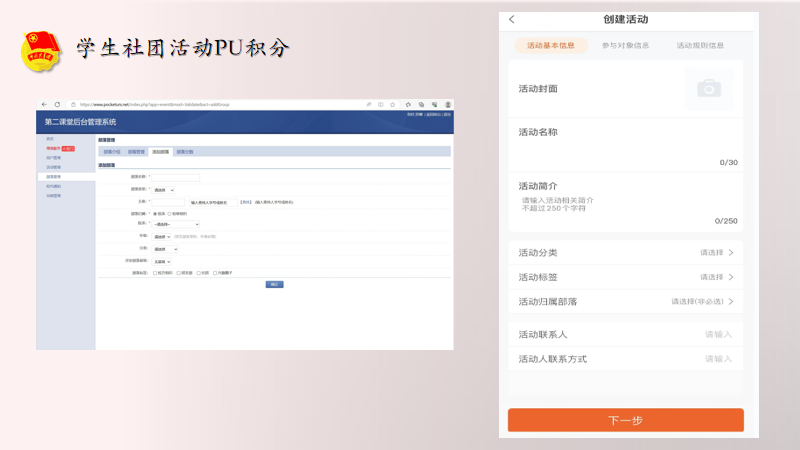800x450 pixels.
Task: Tap the back arrow in 创建活动 header
Action: [512, 20]
